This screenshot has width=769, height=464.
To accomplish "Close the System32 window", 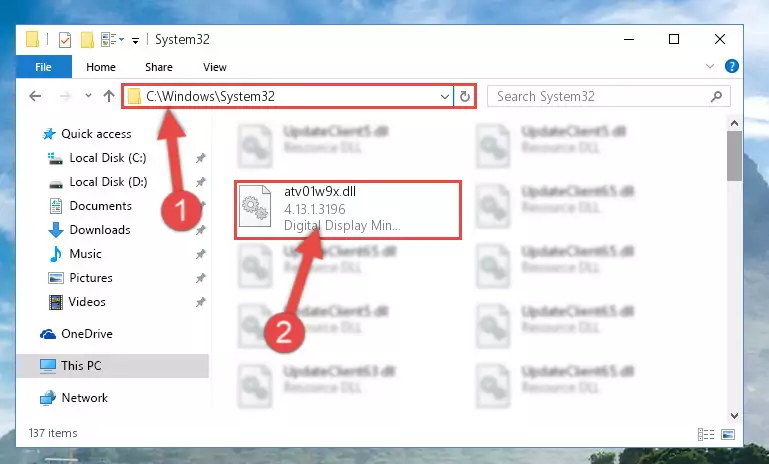I will click(x=719, y=39).
